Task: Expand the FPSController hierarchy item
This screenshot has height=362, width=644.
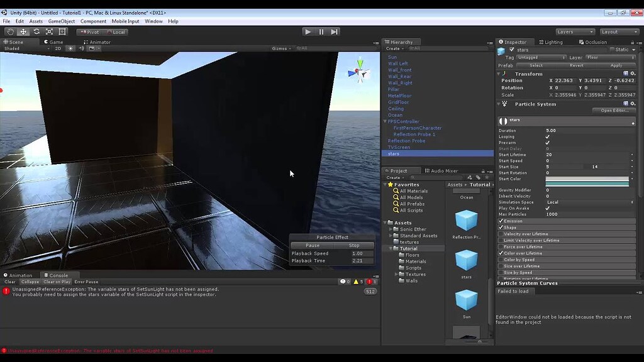Action: coord(384,121)
